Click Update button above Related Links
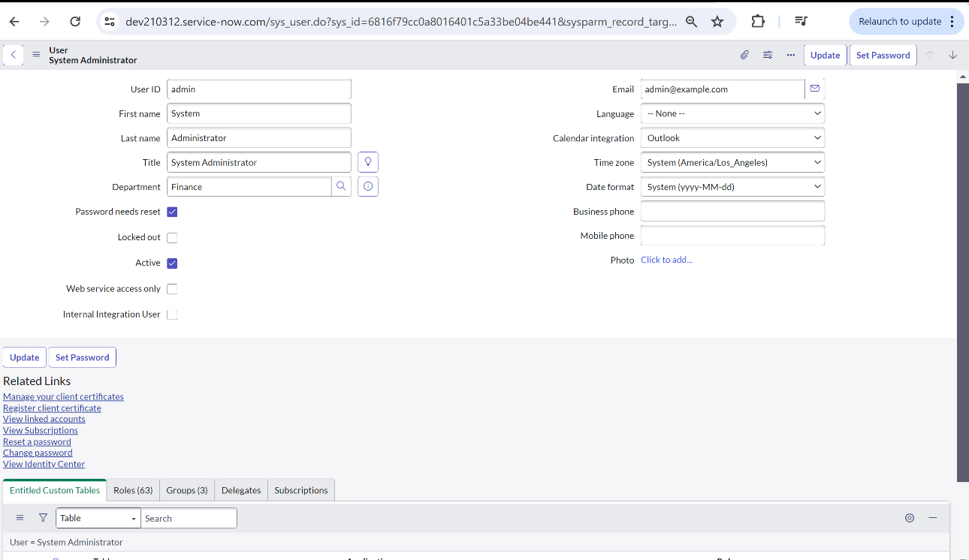This screenshot has height=560, width=969. [x=25, y=357]
